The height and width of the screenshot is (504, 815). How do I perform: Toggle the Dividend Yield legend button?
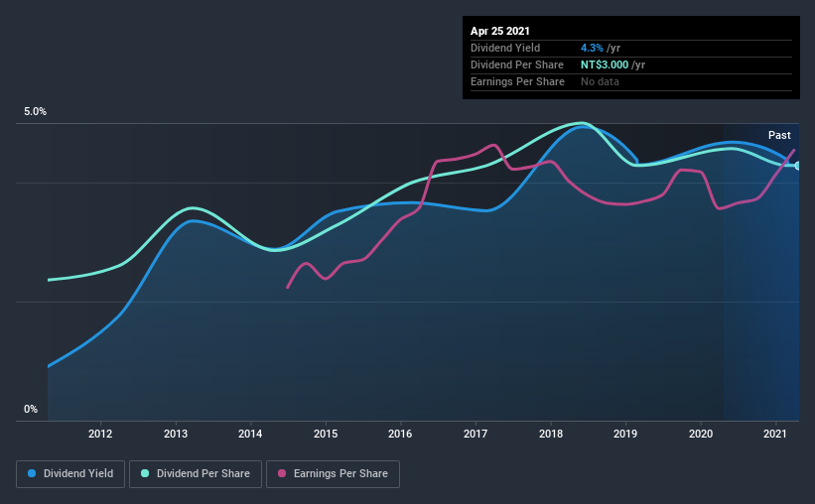point(70,474)
